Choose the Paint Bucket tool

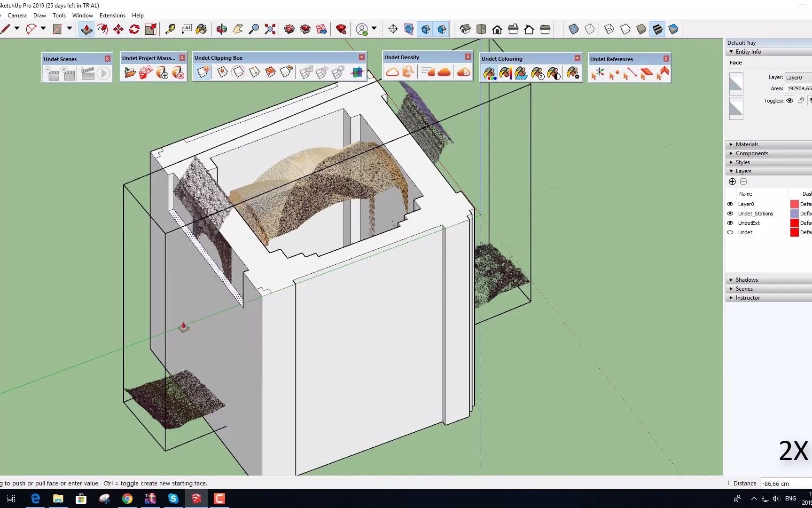click(x=201, y=29)
